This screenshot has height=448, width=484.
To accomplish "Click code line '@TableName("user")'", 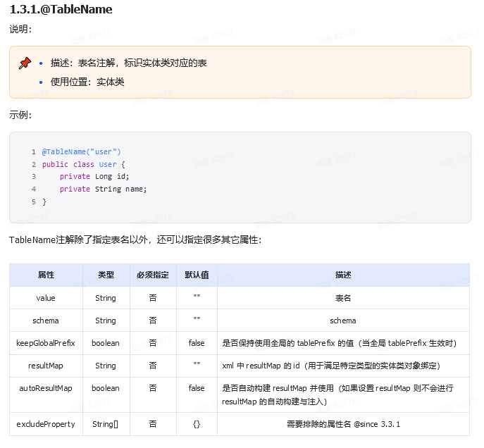I will 82,152.
